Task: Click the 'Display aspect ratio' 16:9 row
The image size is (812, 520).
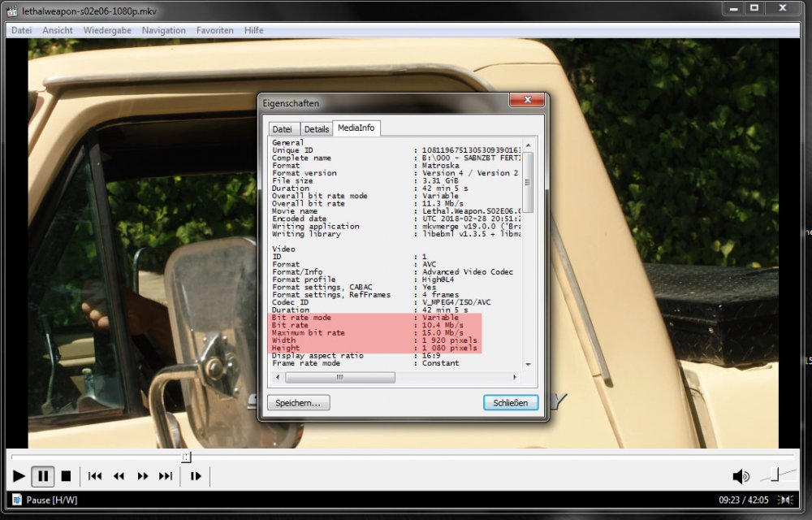Action: tap(356, 355)
